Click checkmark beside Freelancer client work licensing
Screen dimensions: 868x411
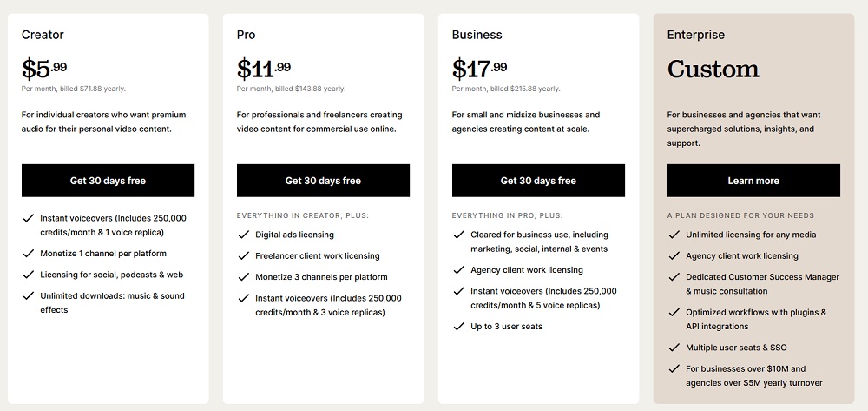click(244, 256)
